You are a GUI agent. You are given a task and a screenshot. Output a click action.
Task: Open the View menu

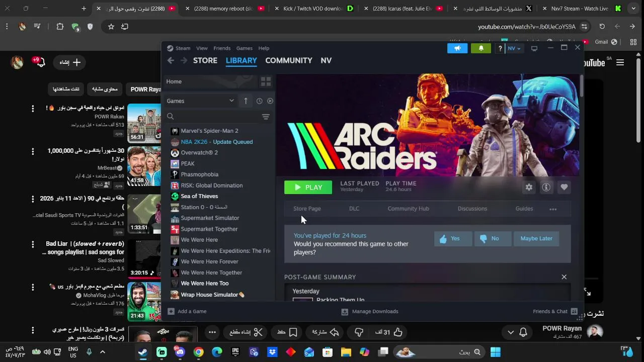pos(202,48)
